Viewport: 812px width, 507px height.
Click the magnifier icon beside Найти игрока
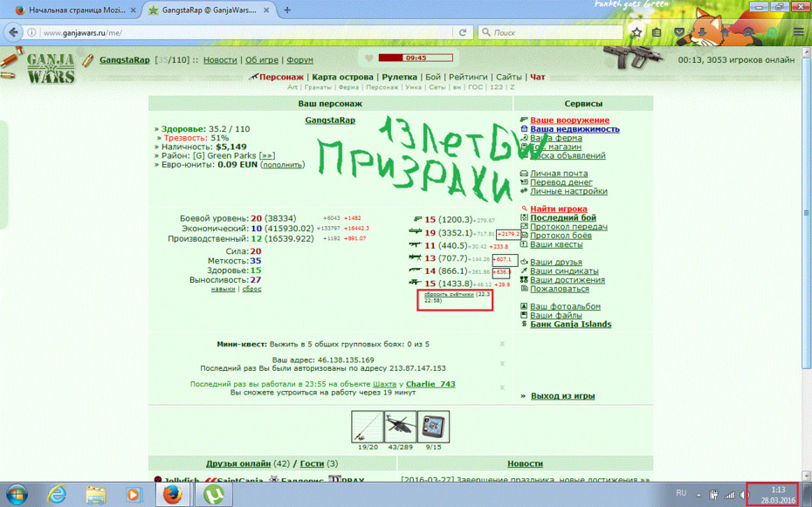coord(524,209)
